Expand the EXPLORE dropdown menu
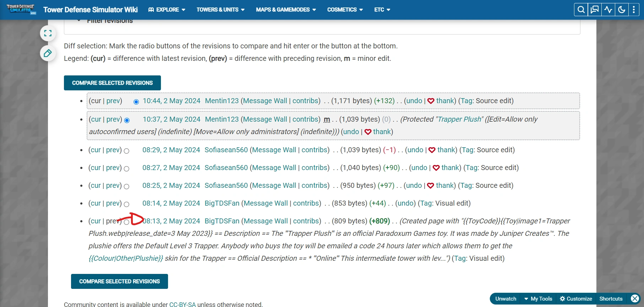Screen dimensions: 644x307 pos(167,10)
